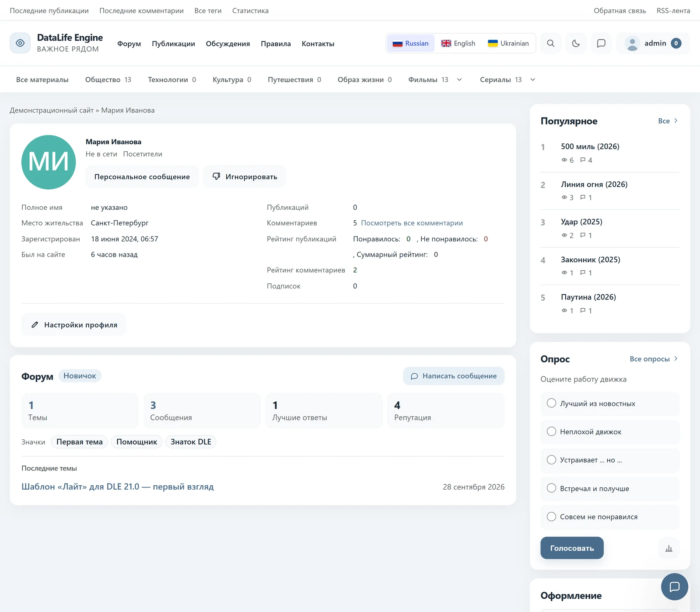Screen dimensions: 700x612
Task: Switch language to English
Action: [458, 43]
